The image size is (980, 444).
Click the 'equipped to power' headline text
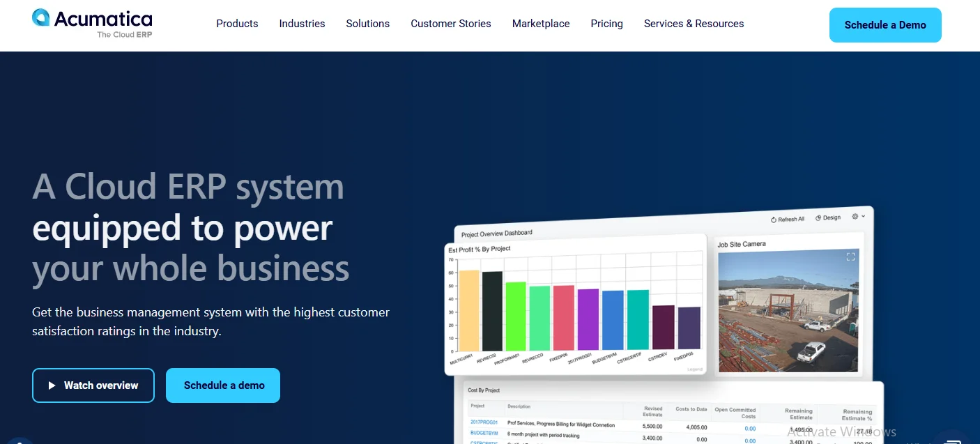pos(183,229)
